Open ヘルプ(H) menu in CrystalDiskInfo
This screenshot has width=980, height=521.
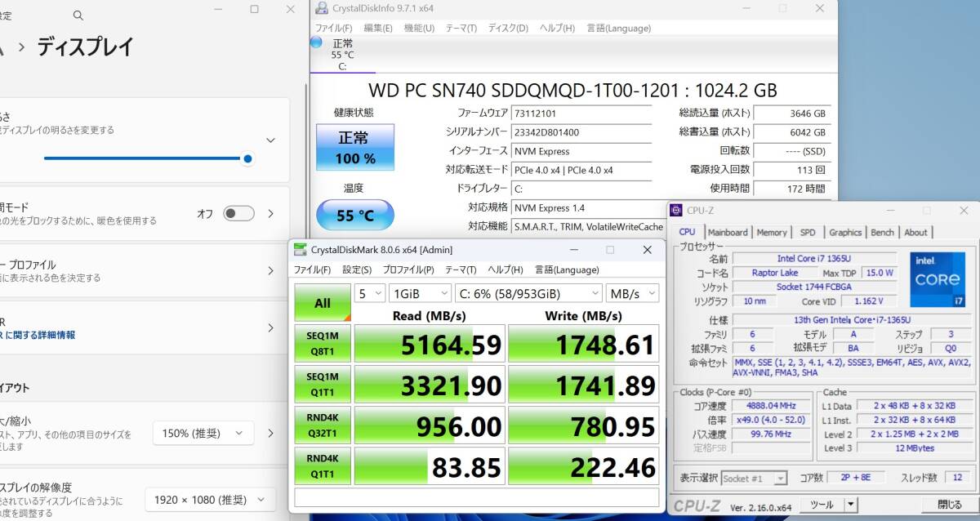pyautogui.click(x=557, y=28)
